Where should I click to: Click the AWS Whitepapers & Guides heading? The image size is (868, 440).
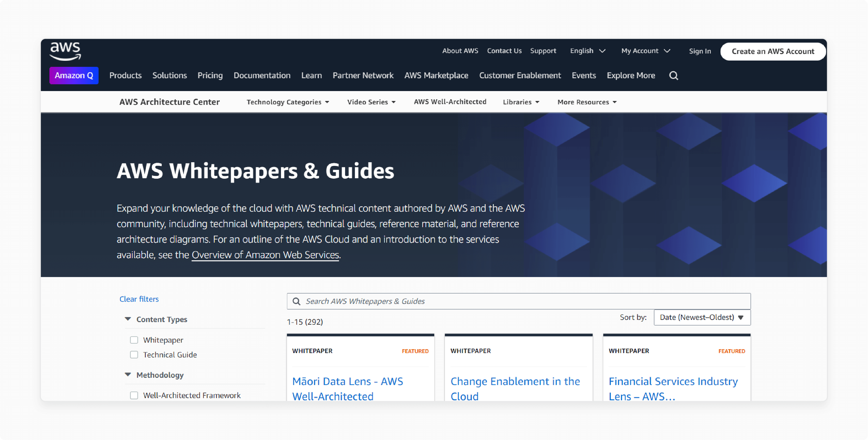click(x=255, y=171)
